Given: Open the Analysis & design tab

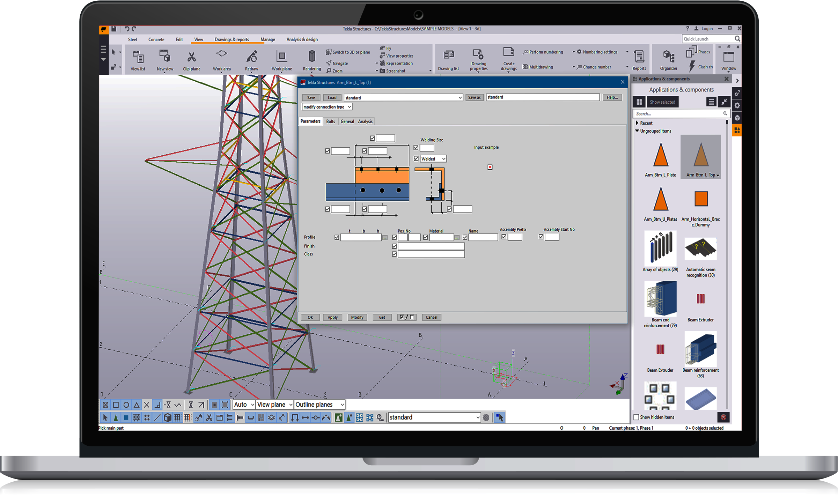Looking at the screenshot, I should pos(302,39).
